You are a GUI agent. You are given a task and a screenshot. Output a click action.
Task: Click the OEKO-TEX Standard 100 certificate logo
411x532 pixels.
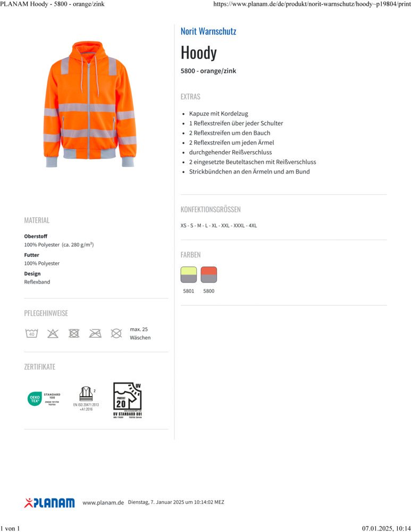tap(44, 398)
